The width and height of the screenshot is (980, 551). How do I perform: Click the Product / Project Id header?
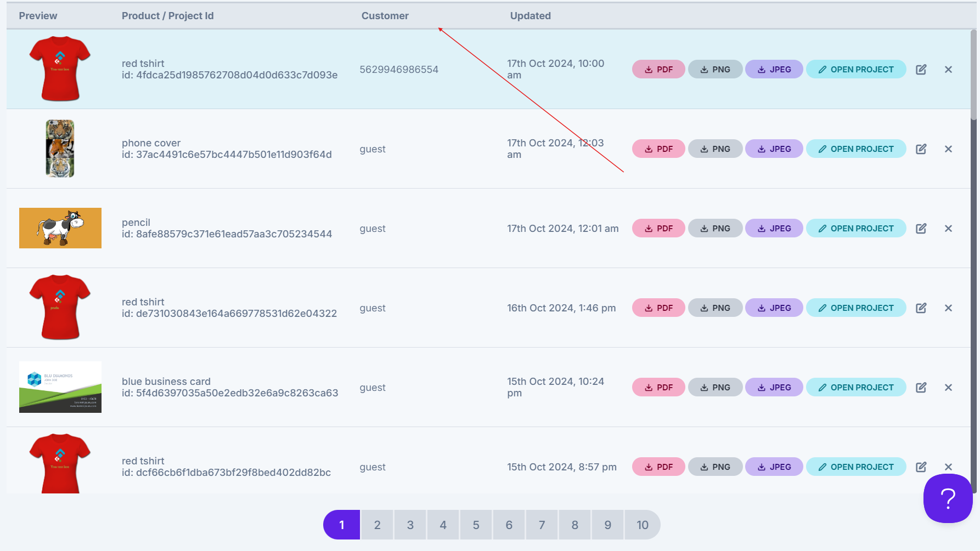coord(168,16)
